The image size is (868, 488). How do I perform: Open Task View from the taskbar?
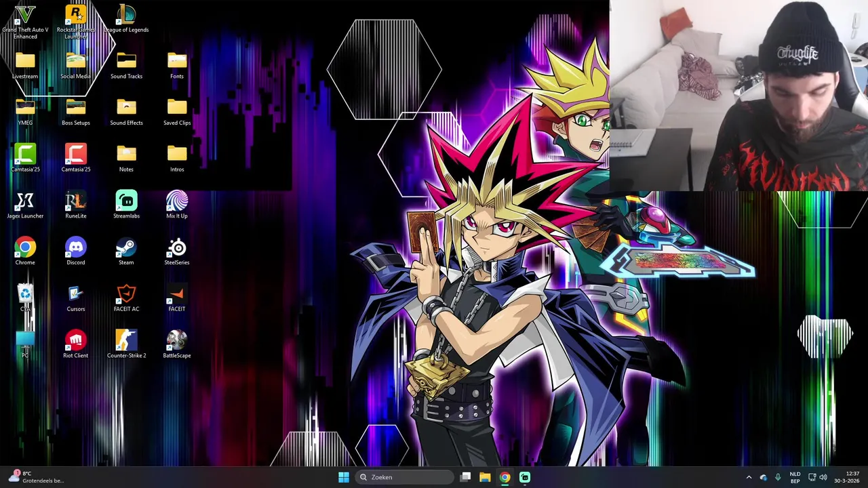click(465, 477)
